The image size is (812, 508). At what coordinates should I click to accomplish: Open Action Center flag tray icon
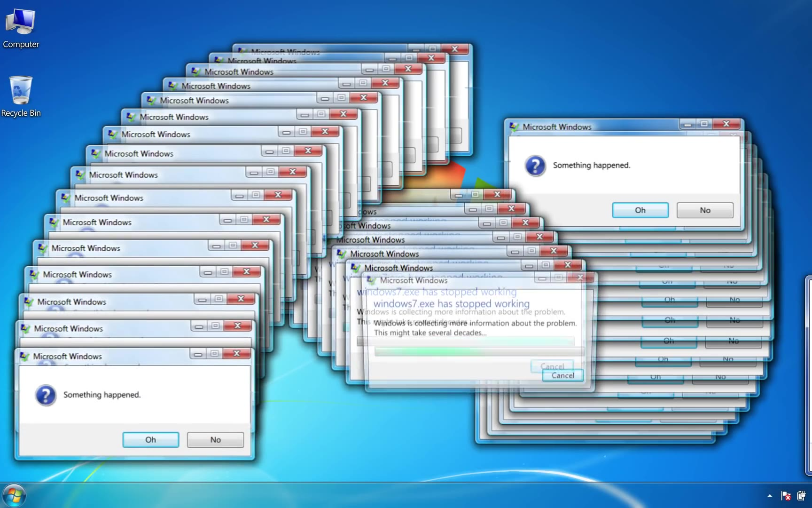[786, 496]
